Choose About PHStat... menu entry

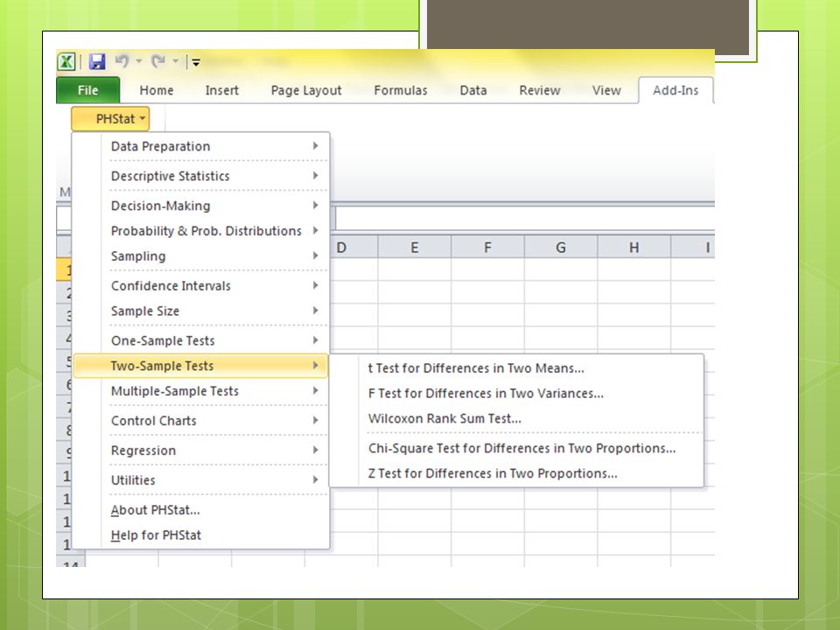(201, 510)
